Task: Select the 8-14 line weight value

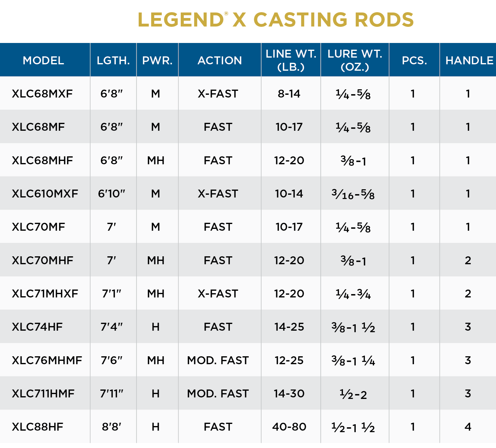Action: point(289,94)
